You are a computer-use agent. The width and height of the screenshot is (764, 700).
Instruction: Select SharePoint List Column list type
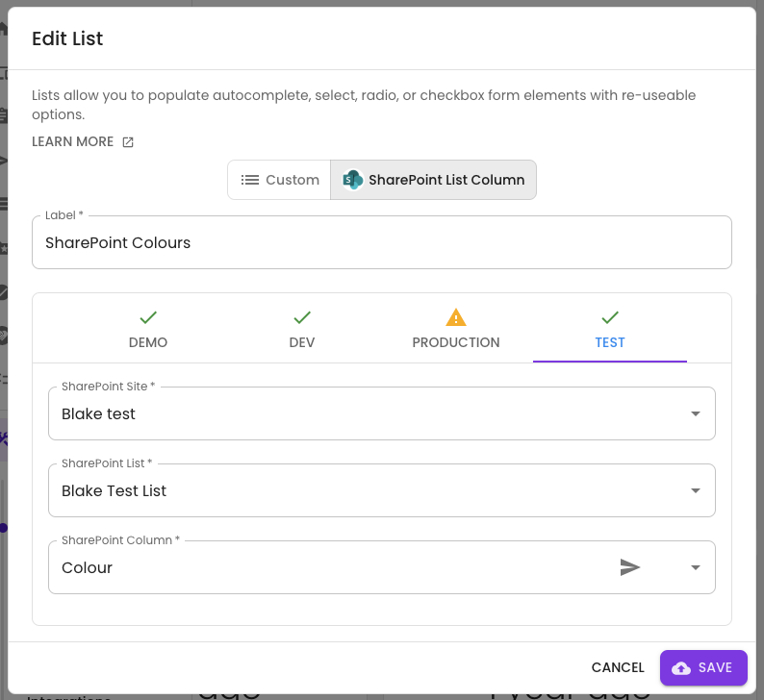tap(433, 180)
